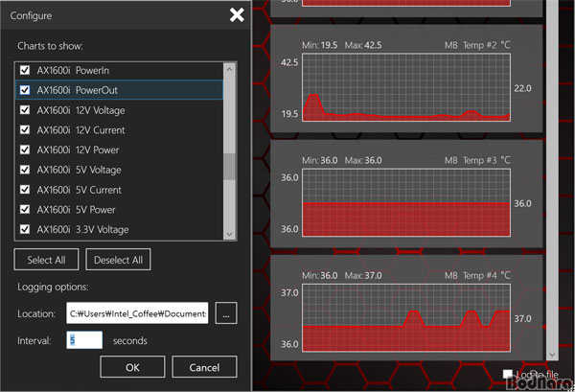
Task: Click main window scroll down arrow
Action: pyautogui.click(x=552, y=355)
